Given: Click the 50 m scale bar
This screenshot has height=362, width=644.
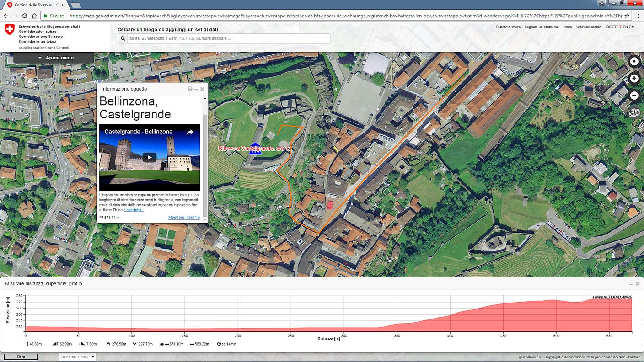Looking at the screenshot, I should pyautogui.click(x=21, y=357).
